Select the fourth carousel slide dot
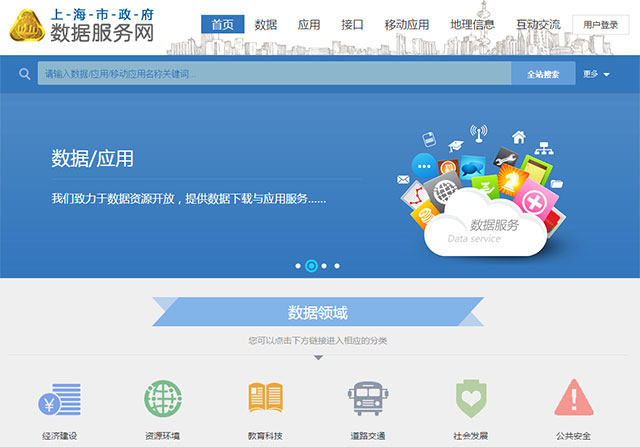This screenshot has width=640, height=447. [x=337, y=266]
